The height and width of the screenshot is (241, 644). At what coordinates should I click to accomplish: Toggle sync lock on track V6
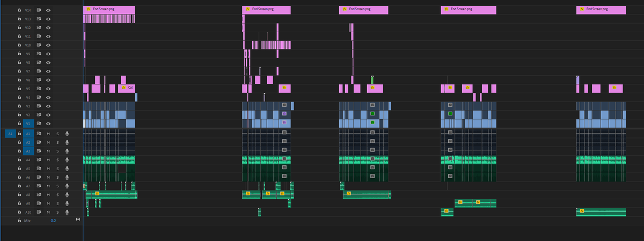[39, 80]
